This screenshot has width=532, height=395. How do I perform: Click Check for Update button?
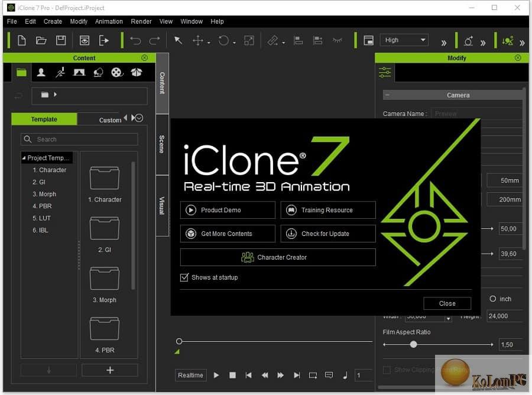click(328, 234)
